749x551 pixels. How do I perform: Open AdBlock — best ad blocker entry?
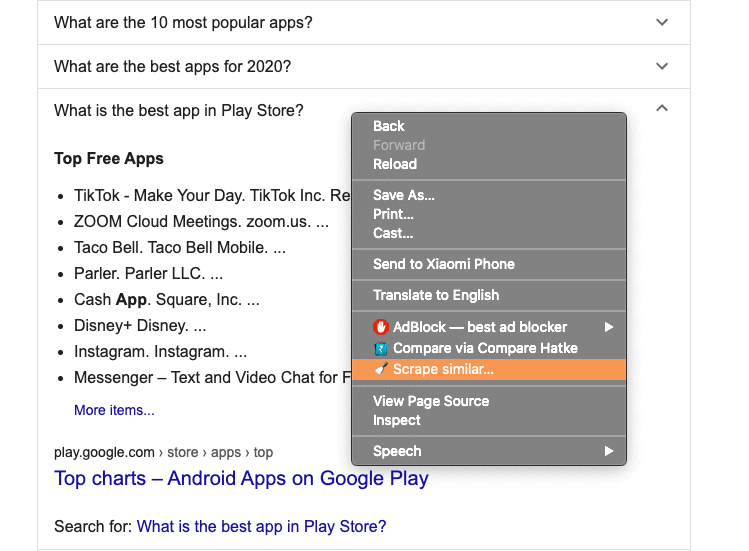click(489, 327)
